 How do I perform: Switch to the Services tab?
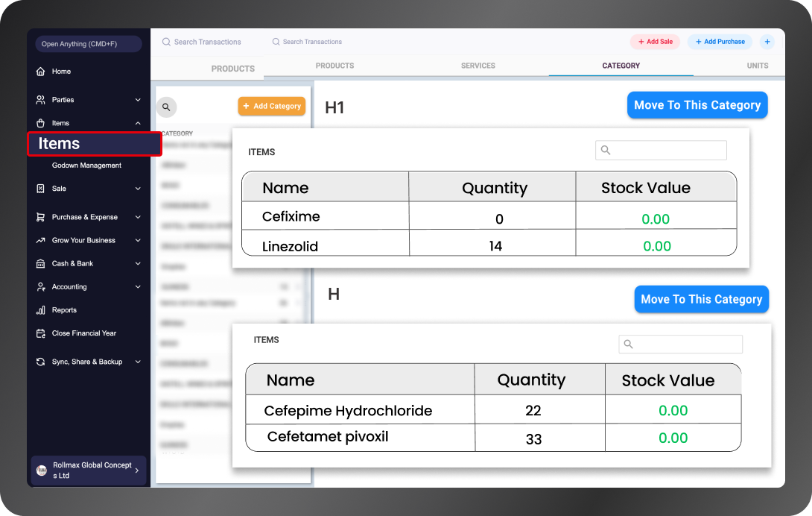pos(478,66)
